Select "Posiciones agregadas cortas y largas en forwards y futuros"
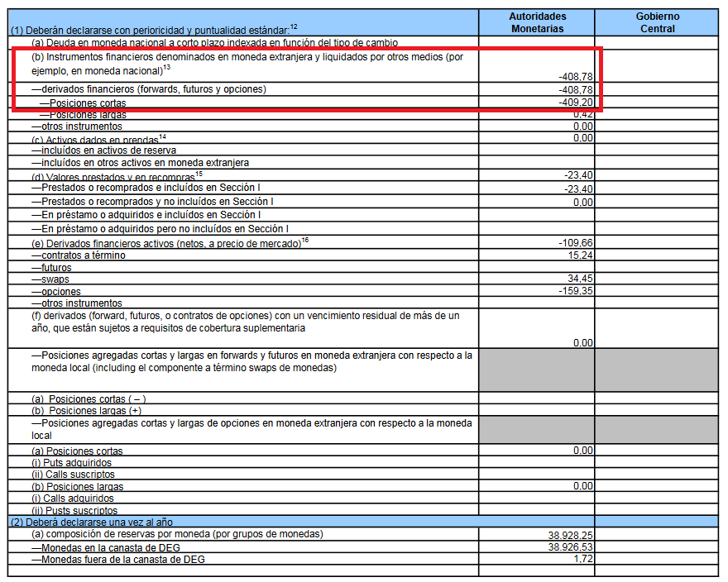Viewport: 728px width, 582px height. point(251,361)
